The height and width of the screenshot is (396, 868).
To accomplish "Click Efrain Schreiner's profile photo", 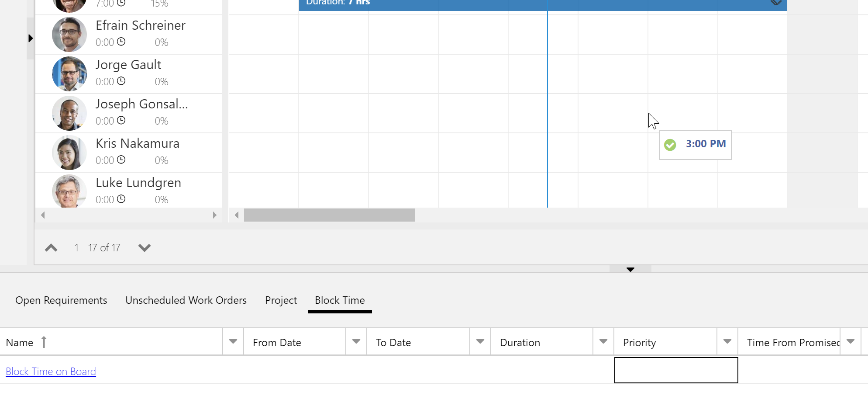I will [69, 35].
